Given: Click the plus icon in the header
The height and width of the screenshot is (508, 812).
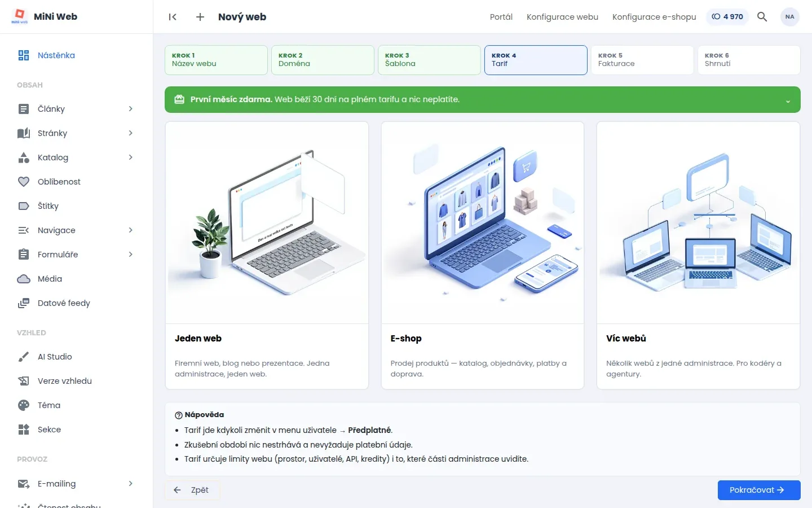Looking at the screenshot, I should [200, 17].
